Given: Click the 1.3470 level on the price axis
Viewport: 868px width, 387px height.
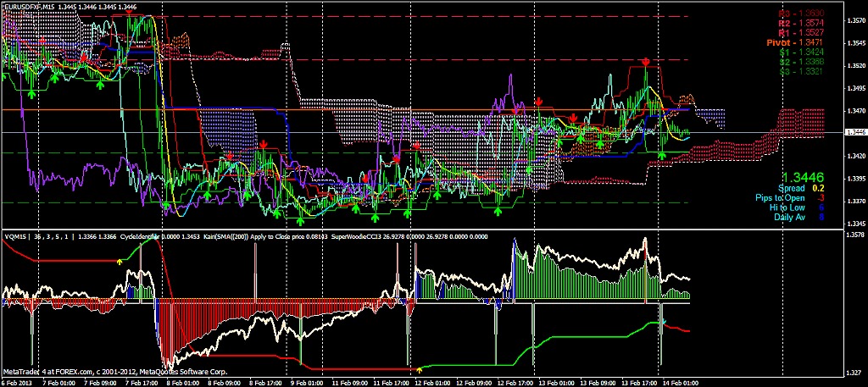Looking at the screenshot, I should click(854, 111).
